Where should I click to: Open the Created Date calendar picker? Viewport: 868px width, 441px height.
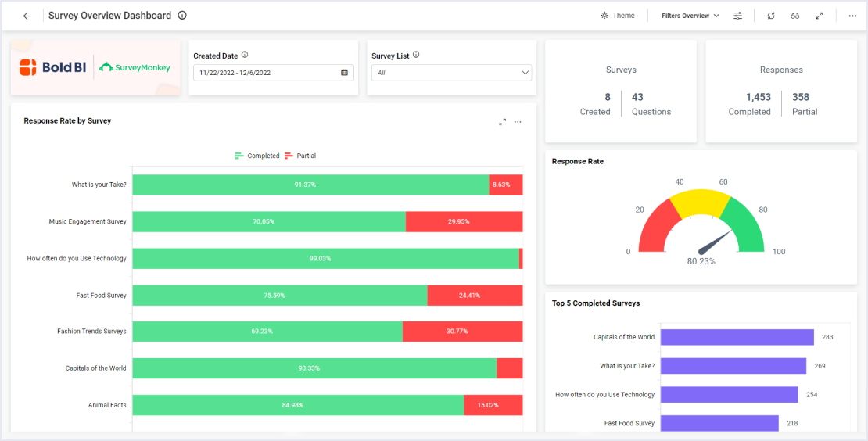pyautogui.click(x=344, y=73)
